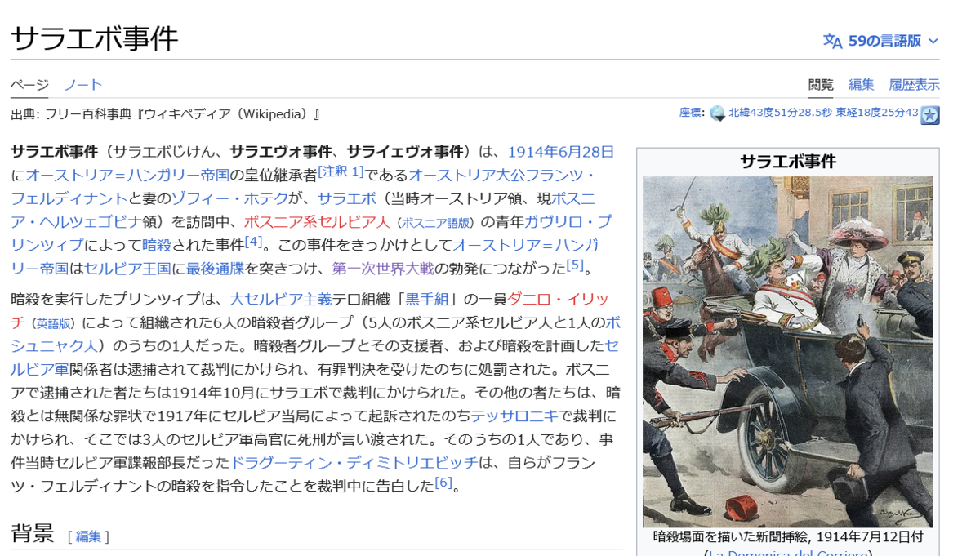Open the ボスニア語版 interlanguage link
The height and width of the screenshot is (556, 980).
(x=435, y=222)
